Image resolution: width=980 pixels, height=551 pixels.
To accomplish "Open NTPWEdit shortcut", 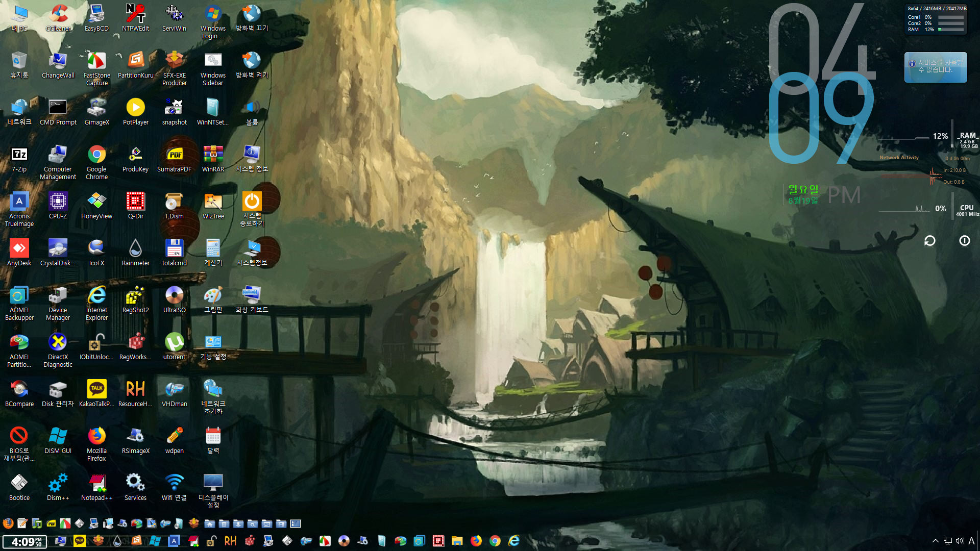I will tap(135, 18).
